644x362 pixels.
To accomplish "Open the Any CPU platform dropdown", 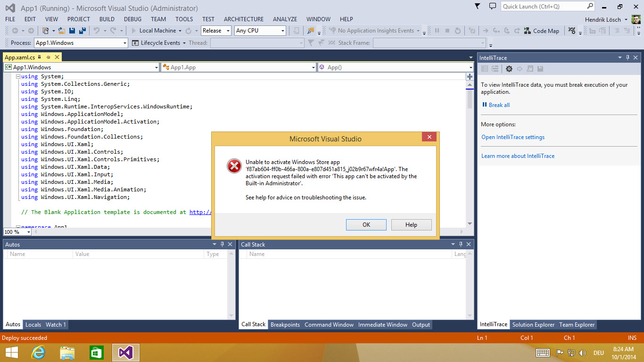I will (x=260, y=31).
